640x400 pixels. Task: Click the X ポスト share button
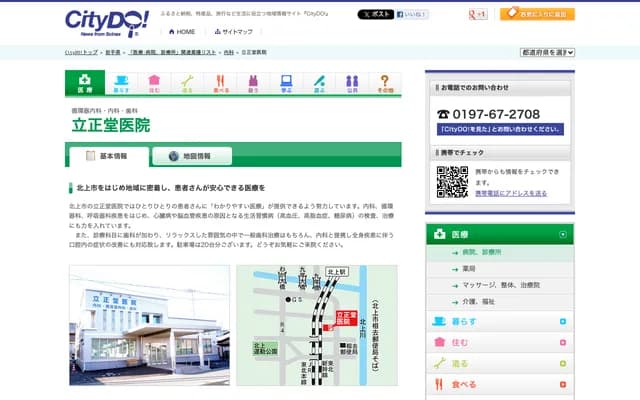click(376, 14)
